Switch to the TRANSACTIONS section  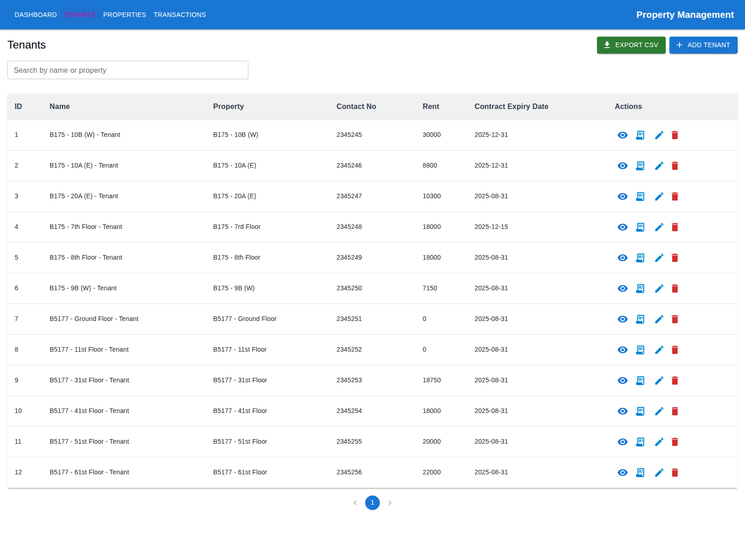tap(180, 14)
